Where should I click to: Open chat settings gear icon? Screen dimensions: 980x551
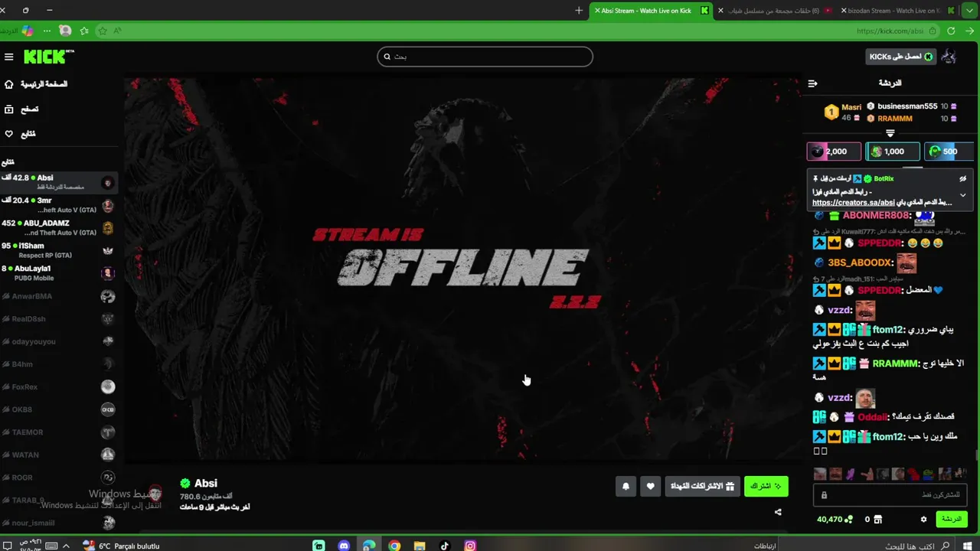[x=923, y=519]
